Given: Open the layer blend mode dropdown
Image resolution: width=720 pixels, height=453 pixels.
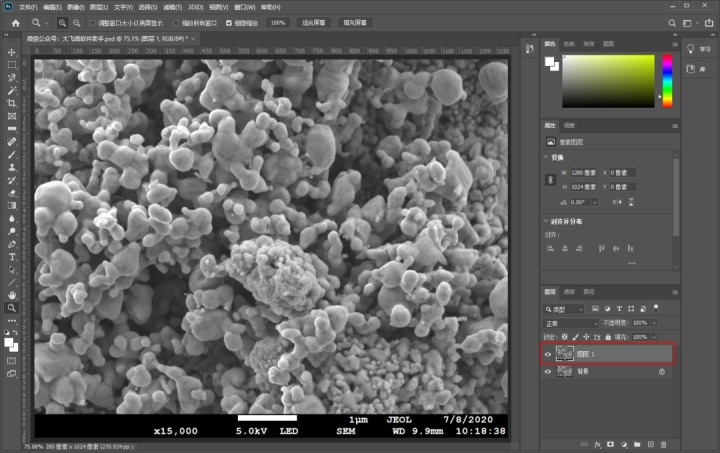Looking at the screenshot, I should click(571, 323).
